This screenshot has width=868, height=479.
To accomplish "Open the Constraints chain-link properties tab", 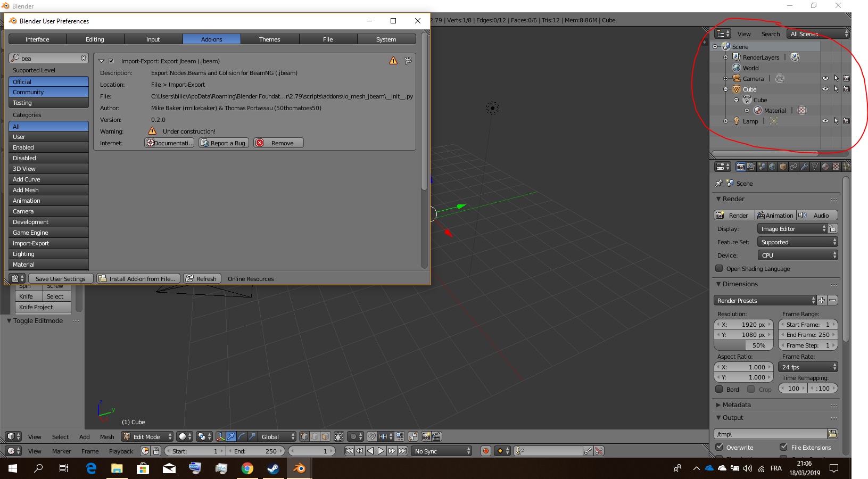I will 793,167.
